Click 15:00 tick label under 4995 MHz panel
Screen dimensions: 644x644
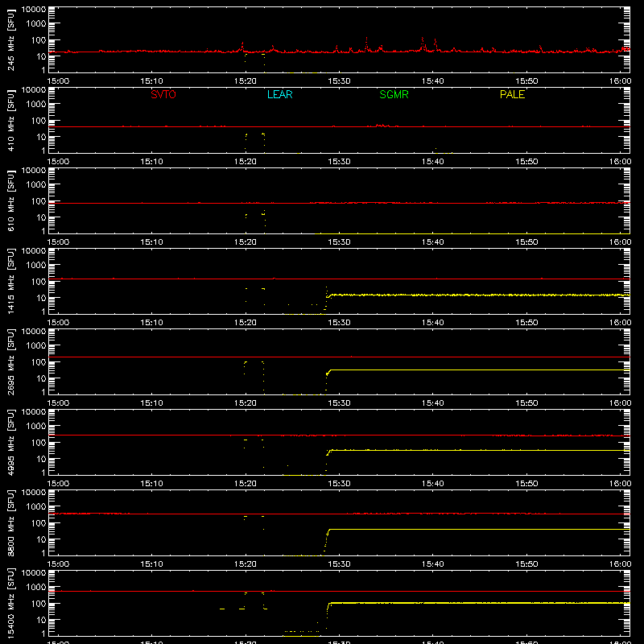point(58,484)
